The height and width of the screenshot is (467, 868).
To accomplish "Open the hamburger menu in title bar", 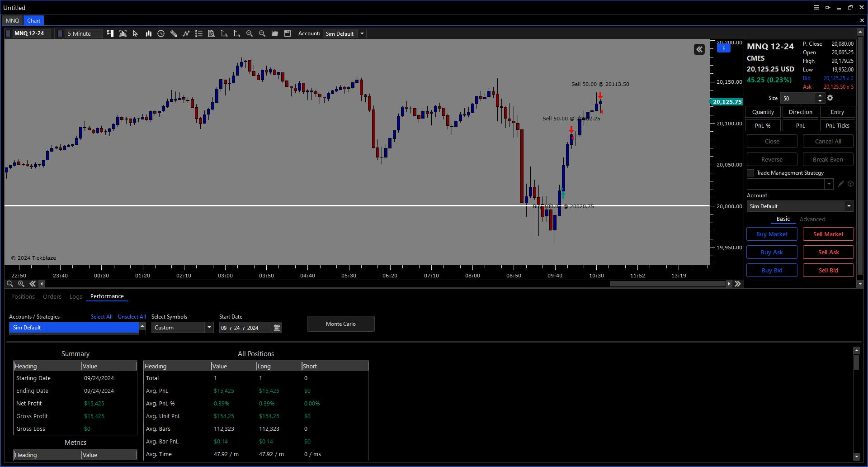I will [816, 7].
